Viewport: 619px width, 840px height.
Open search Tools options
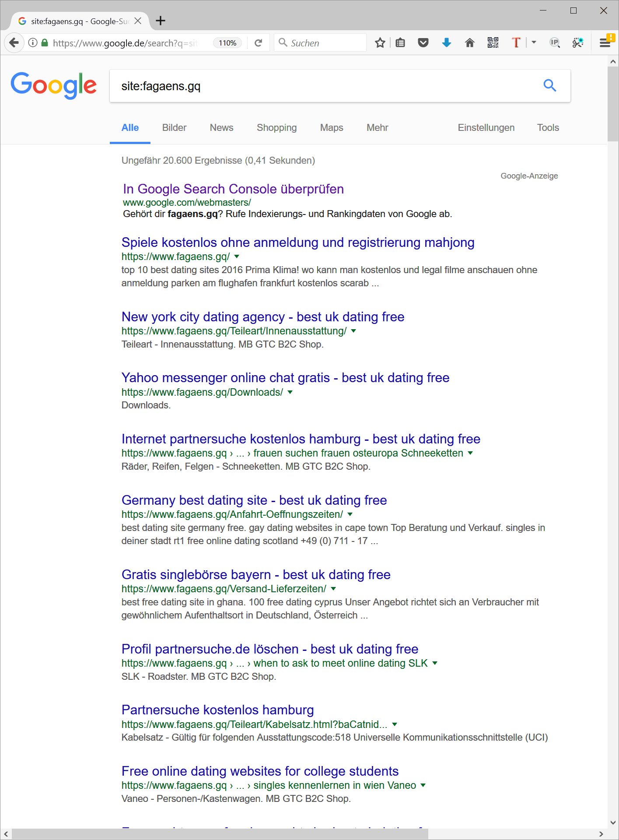pyautogui.click(x=548, y=128)
